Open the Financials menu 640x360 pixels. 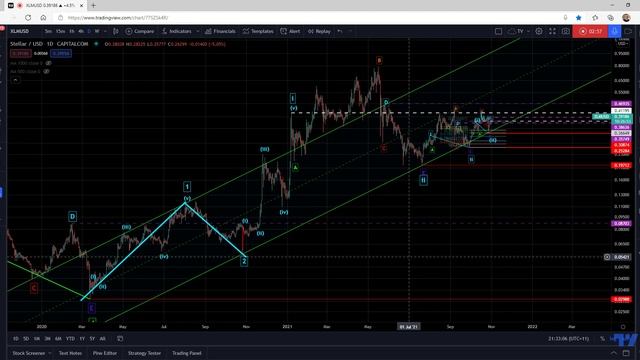pos(220,31)
